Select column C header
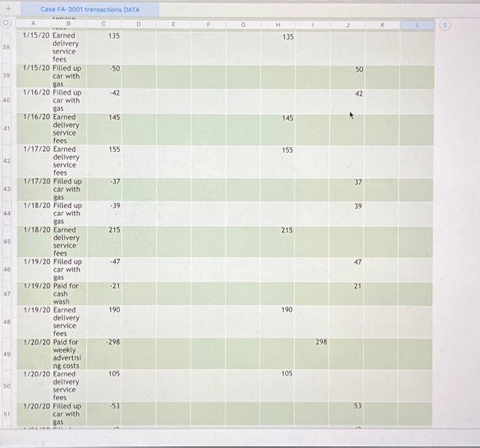Image resolution: width=480 pixels, height=448 pixels. click(x=104, y=24)
